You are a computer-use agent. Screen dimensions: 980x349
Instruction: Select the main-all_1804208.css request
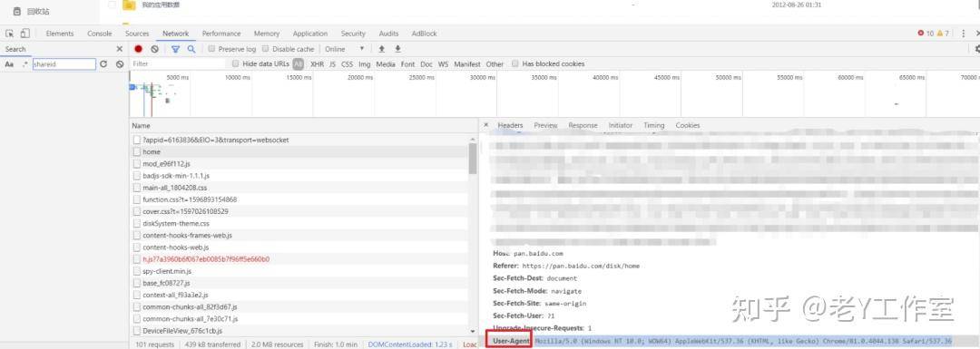[x=299, y=188]
